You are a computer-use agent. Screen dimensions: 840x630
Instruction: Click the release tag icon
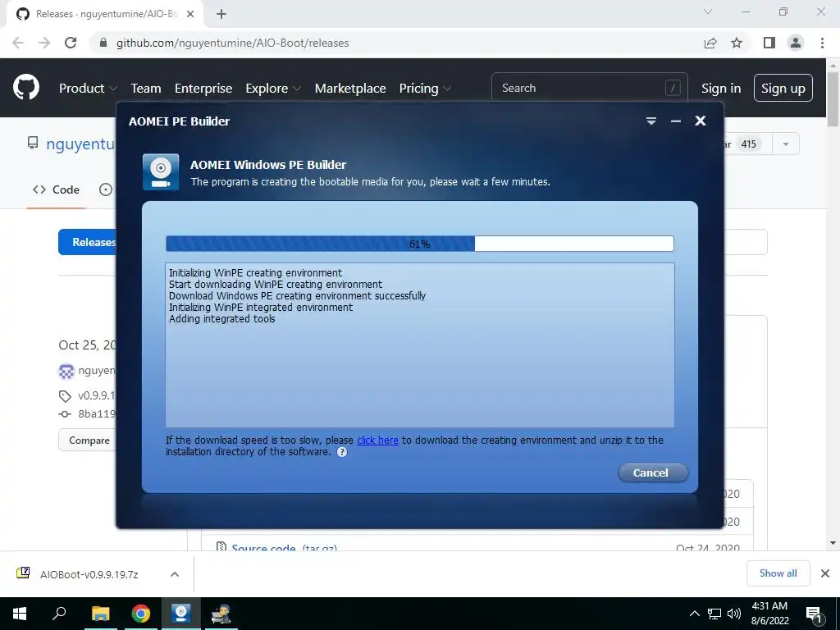pos(65,396)
